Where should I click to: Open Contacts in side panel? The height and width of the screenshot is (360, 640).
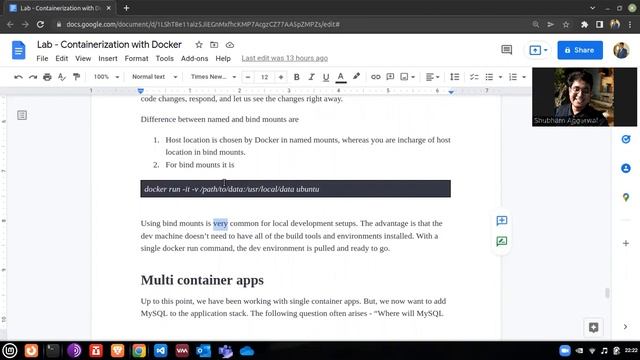[626, 168]
